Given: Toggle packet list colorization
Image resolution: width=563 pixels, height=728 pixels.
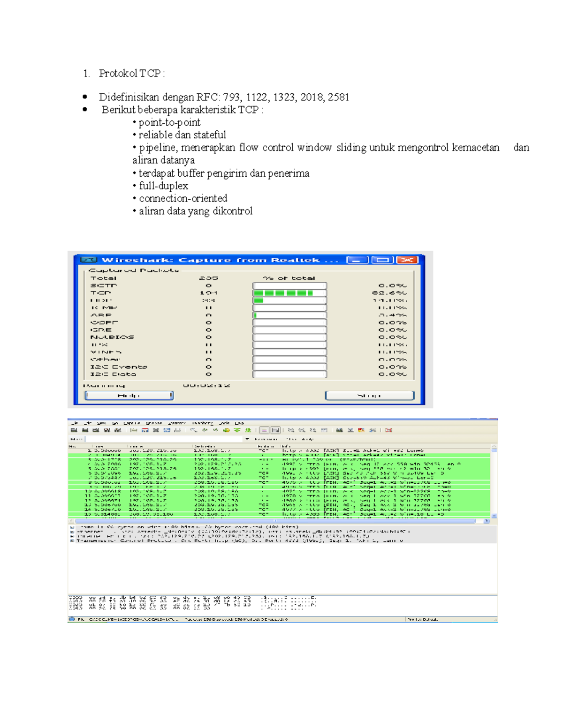Looking at the screenshot, I should 265,430.
